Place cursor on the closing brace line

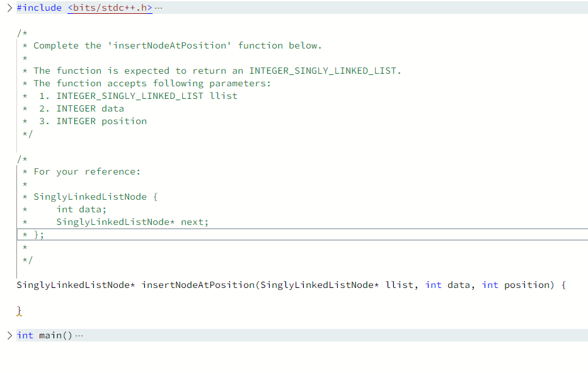point(20,310)
